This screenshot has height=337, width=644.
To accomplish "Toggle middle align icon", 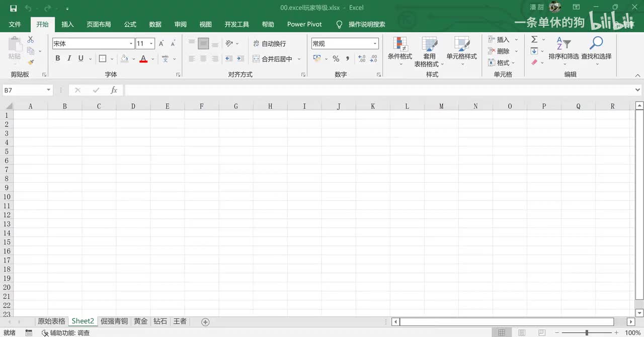I will click(x=203, y=44).
